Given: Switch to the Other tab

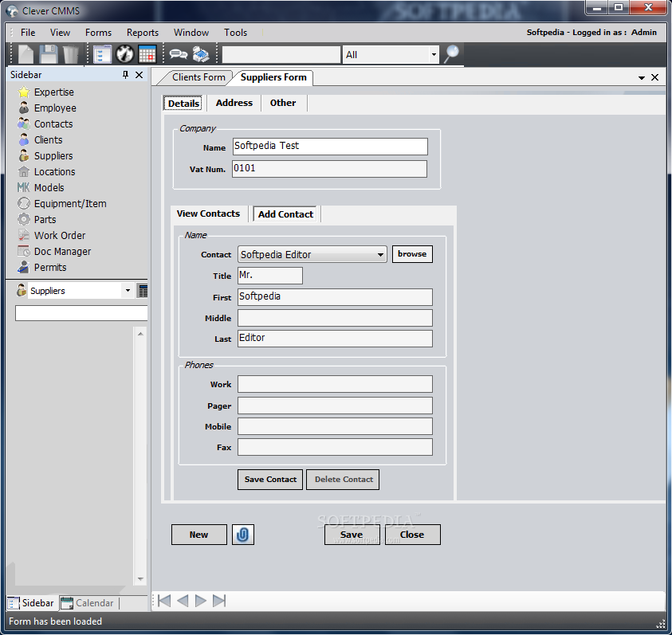Looking at the screenshot, I should [x=283, y=103].
